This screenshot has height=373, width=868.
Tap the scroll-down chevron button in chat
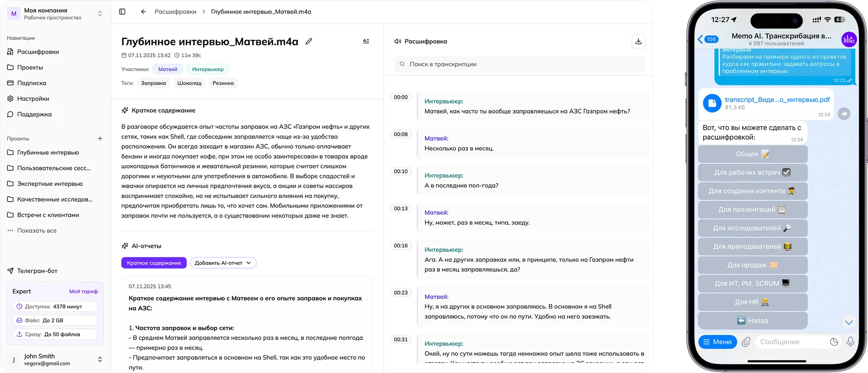849,322
